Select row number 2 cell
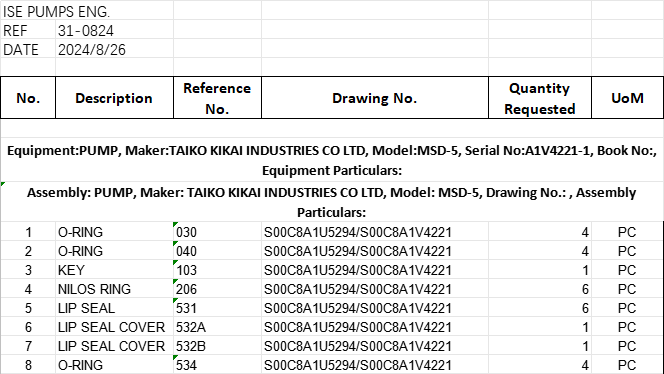Screen dimensions: 664x374 click(x=28, y=251)
